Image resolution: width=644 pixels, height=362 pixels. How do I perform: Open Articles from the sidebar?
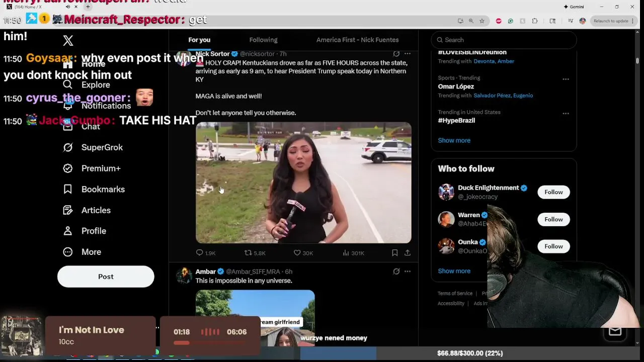point(87,210)
